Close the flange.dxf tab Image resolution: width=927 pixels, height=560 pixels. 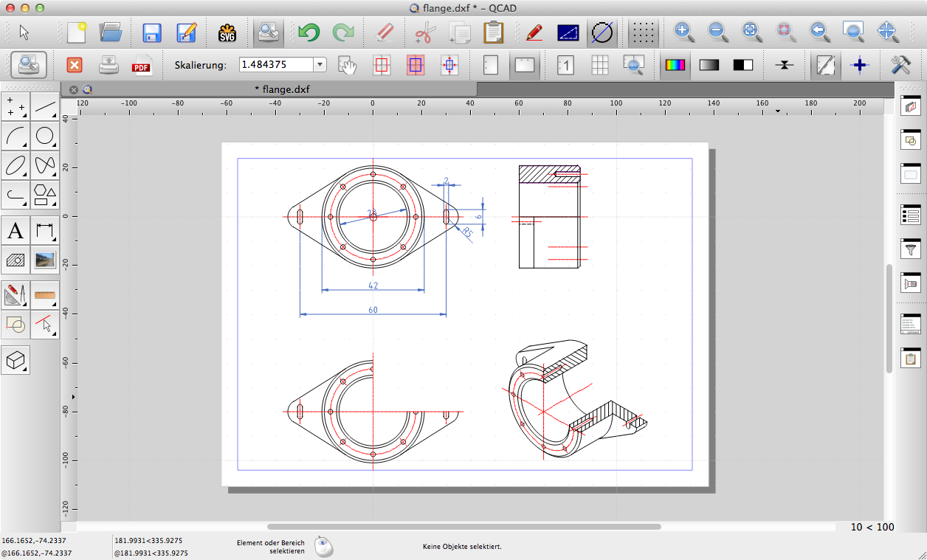click(x=74, y=89)
